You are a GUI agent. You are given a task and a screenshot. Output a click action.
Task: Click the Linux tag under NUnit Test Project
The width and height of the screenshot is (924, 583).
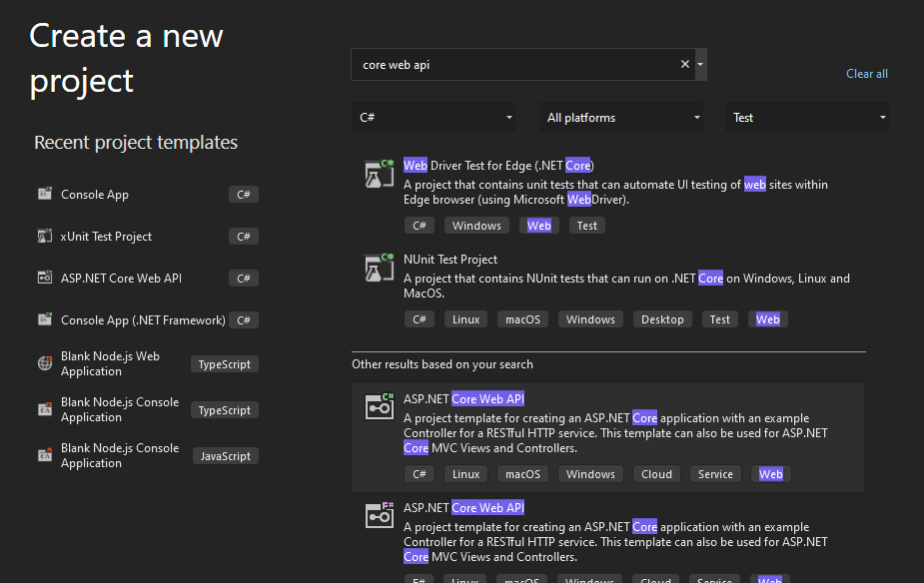(466, 319)
